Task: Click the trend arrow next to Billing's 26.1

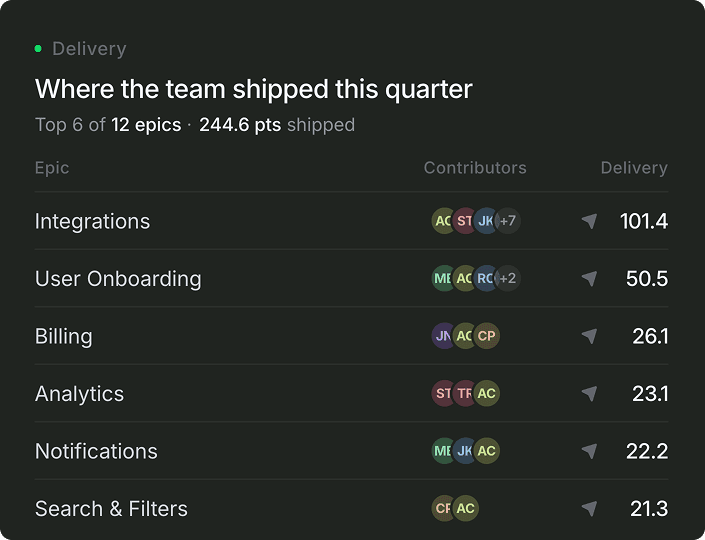Action: [589, 336]
